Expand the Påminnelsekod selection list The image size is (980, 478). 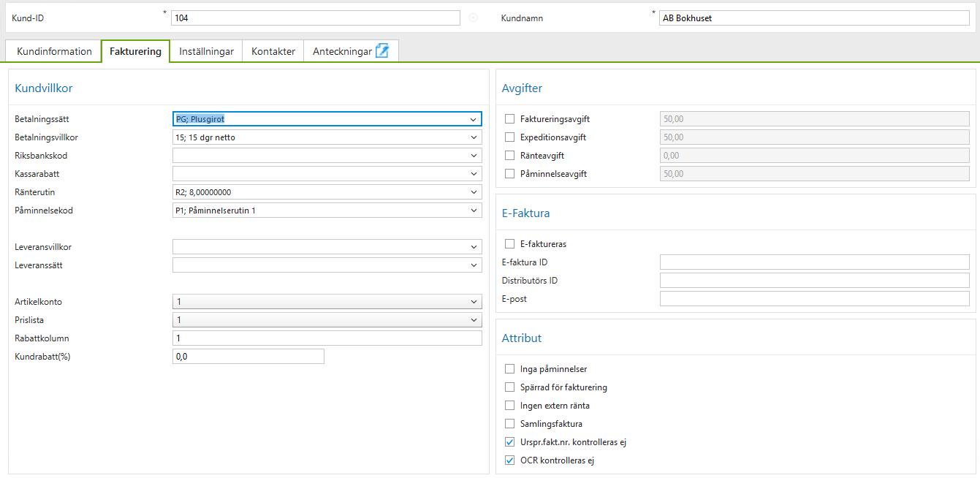tap(474, 210)
